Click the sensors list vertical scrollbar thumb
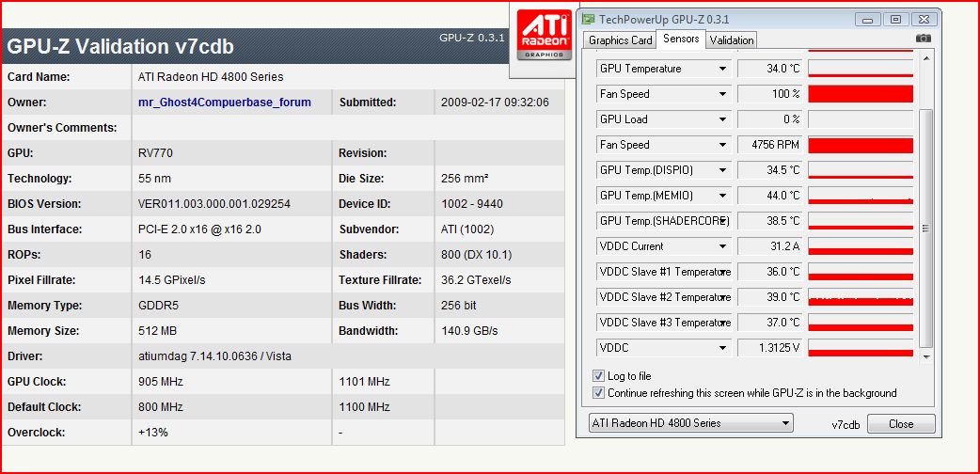Viewport: 980px width, 474px height. click(926, 229)
